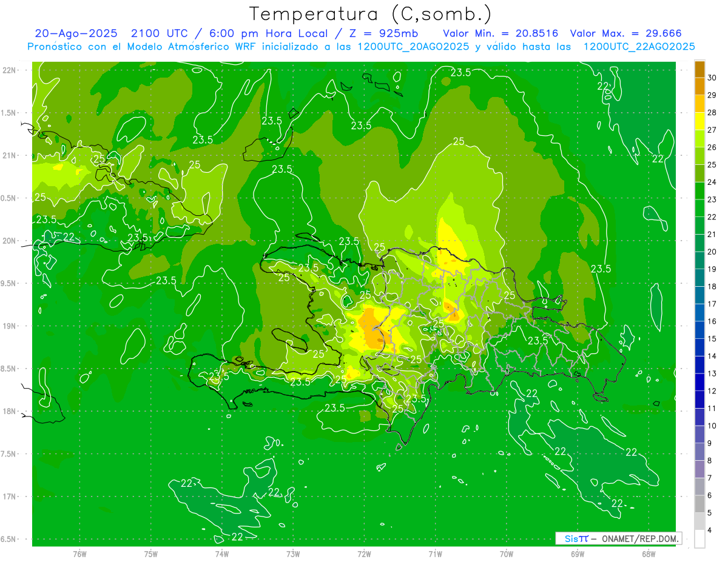Click the title "Temperatura (C,somb.)"
Image resolution: width=728 pixels, height=562 pixels.
[x=371, y=14]
